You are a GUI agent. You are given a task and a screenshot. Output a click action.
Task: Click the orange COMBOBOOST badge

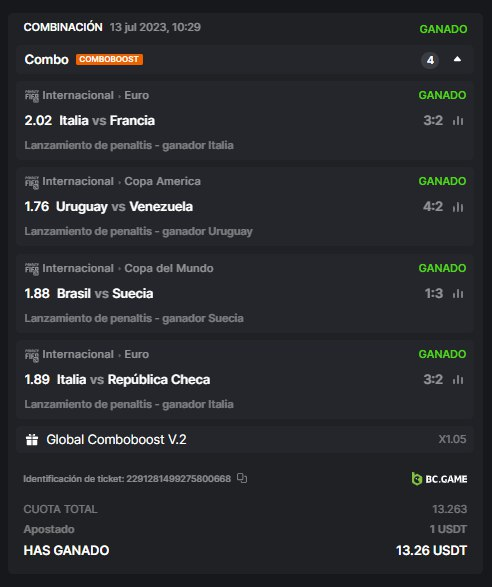(109, 60)
